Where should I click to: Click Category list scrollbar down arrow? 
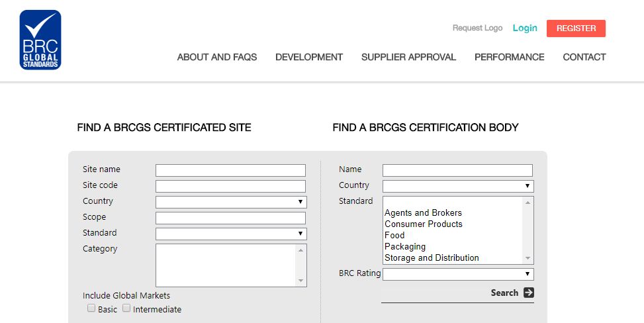pos(300,281)
